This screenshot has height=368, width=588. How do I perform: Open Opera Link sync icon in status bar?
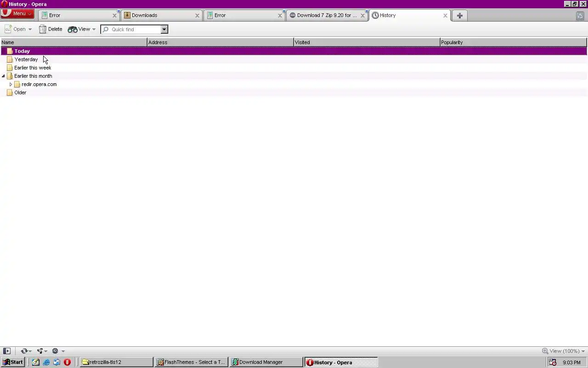(24, 351)
